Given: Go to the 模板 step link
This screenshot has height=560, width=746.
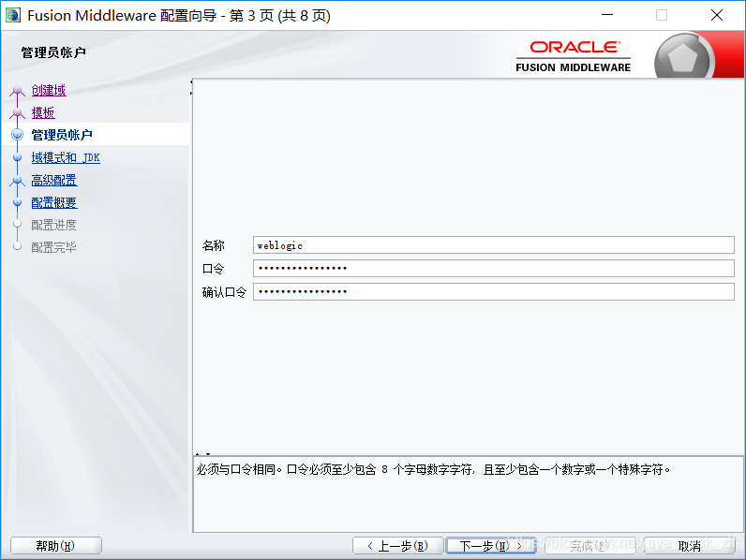Looking at the screenshot, I should click(43, 112).
